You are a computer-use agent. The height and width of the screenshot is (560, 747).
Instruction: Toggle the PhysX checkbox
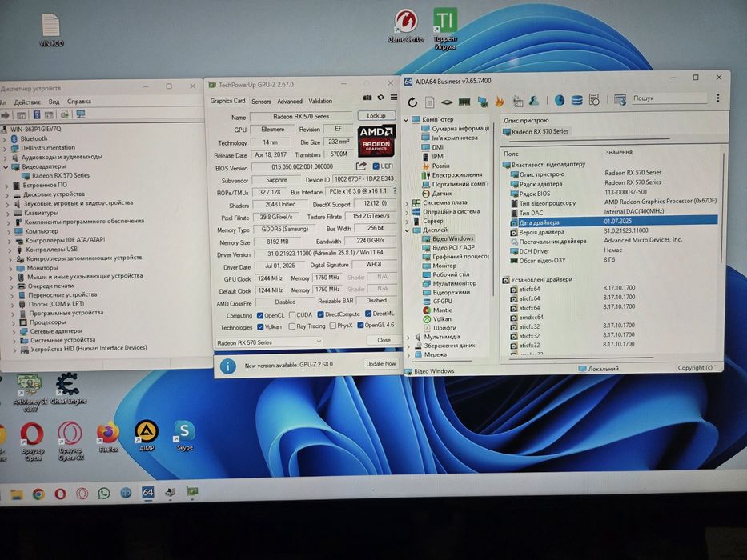(x=333, y=326)
